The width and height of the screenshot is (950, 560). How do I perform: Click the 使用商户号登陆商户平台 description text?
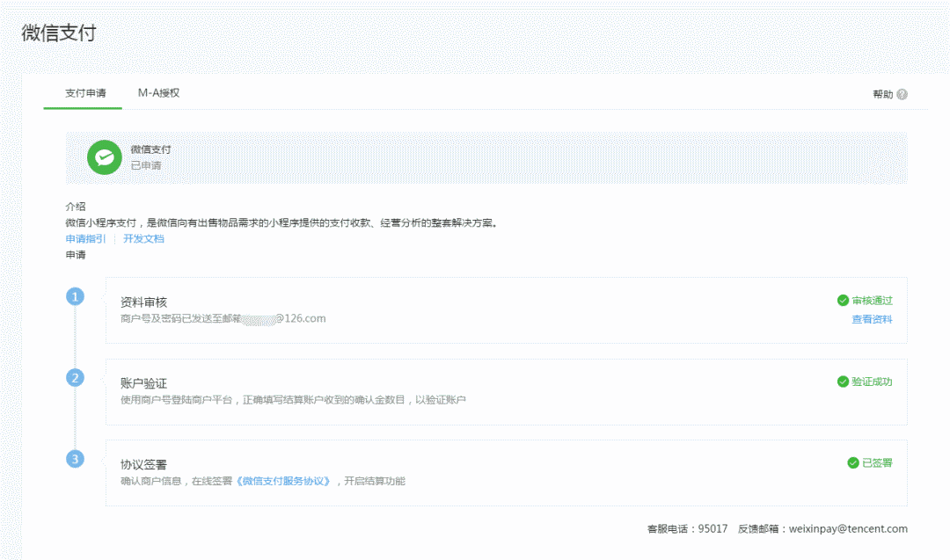click(293, 400)
